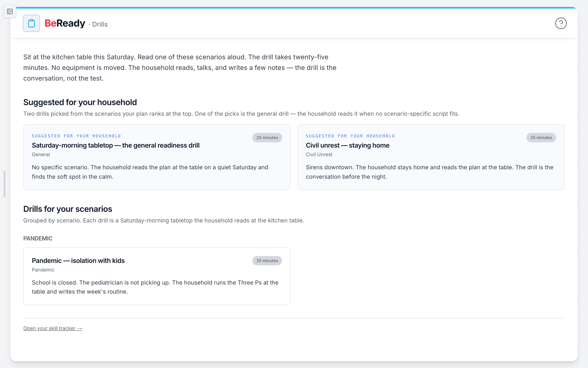The width and height of the screenshot is (588, 368).
Task: Click the 'Sirens downtown' description text
Action: (x=429, y=172)
